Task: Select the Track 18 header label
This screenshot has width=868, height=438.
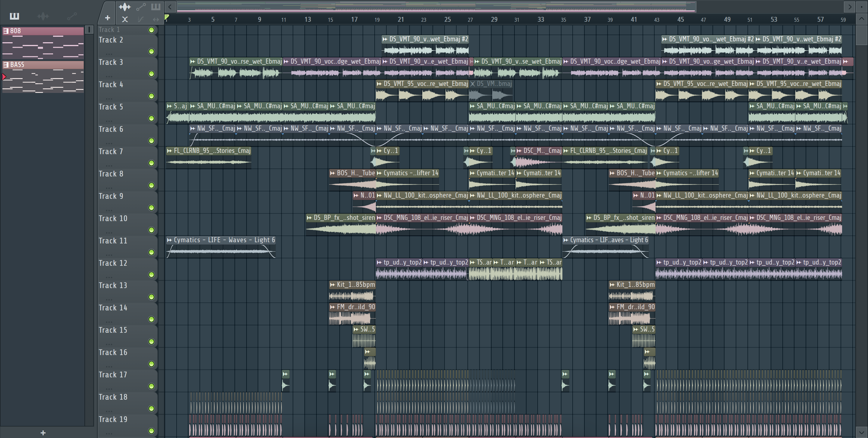Action: point(113,397)
